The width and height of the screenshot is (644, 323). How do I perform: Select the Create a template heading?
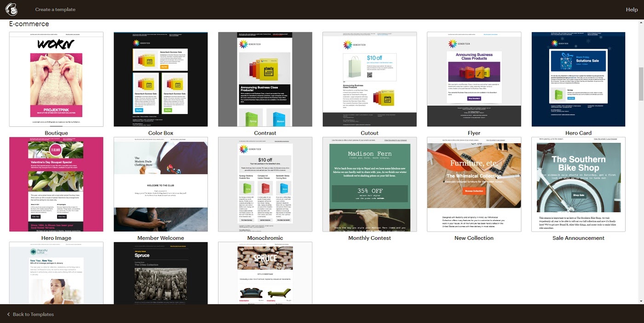(x=55, y=9)
